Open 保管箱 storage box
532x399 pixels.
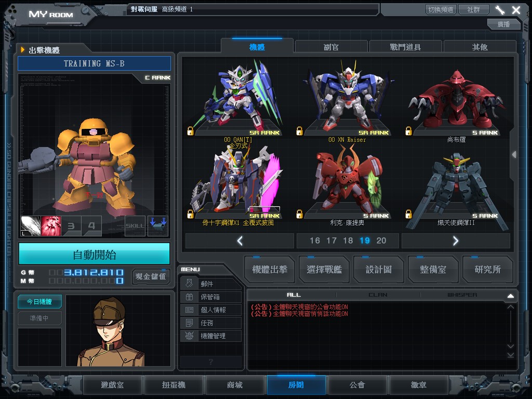coord(211,297)
